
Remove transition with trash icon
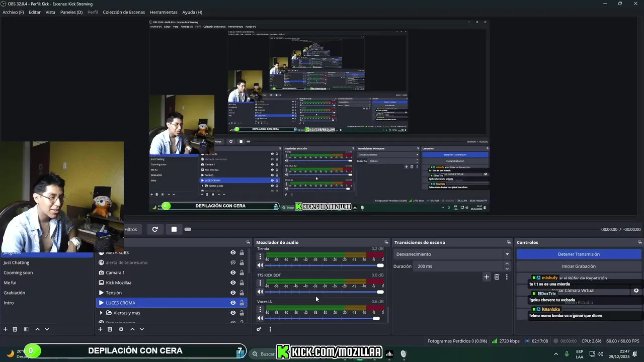click(497, 277)
